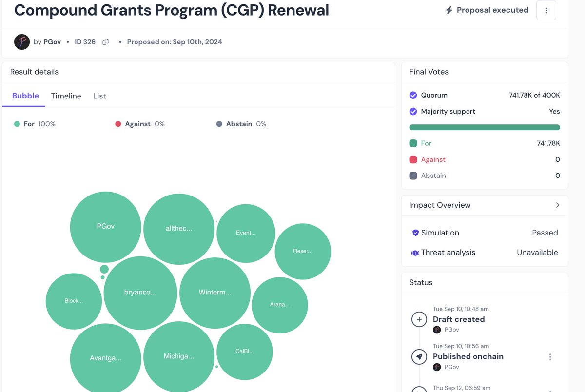585x392 pixels.
Task: Click the Tue Sep 10, 10:56 am timestamp
Action: pyautogui.click(x=461, y=346)
